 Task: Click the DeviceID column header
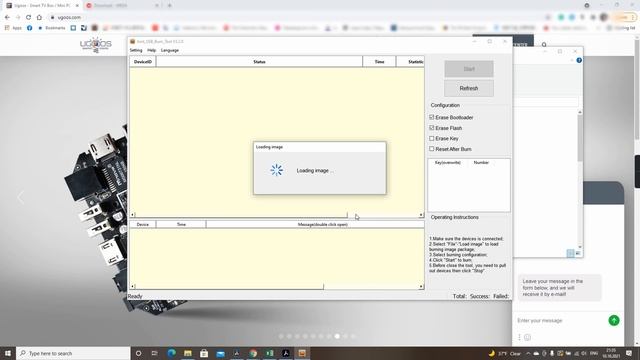click(x=143, y=62)
